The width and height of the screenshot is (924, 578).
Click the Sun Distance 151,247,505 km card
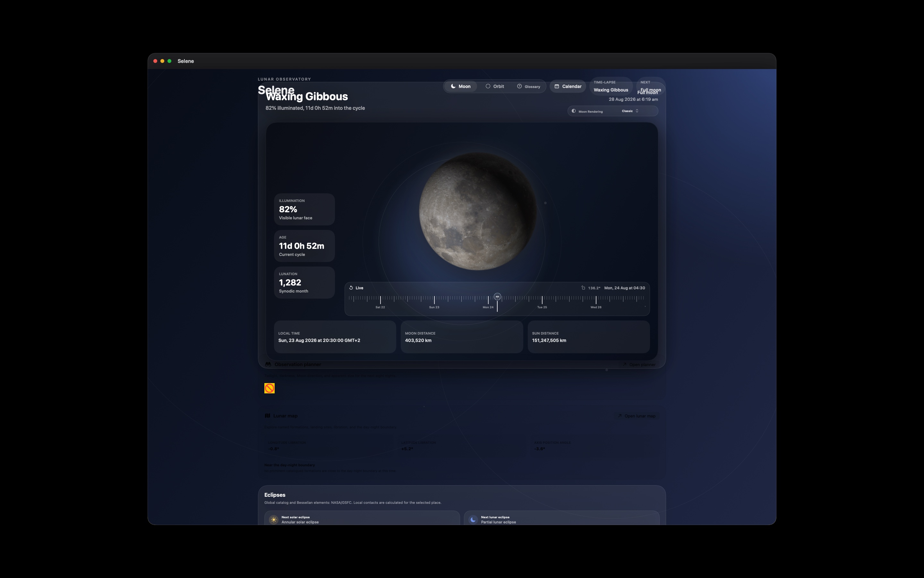pyautogui.click(x=588, y=337)
